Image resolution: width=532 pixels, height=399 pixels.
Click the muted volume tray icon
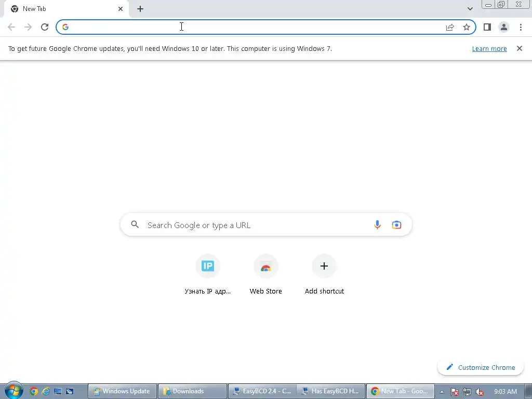click(480, 392)
